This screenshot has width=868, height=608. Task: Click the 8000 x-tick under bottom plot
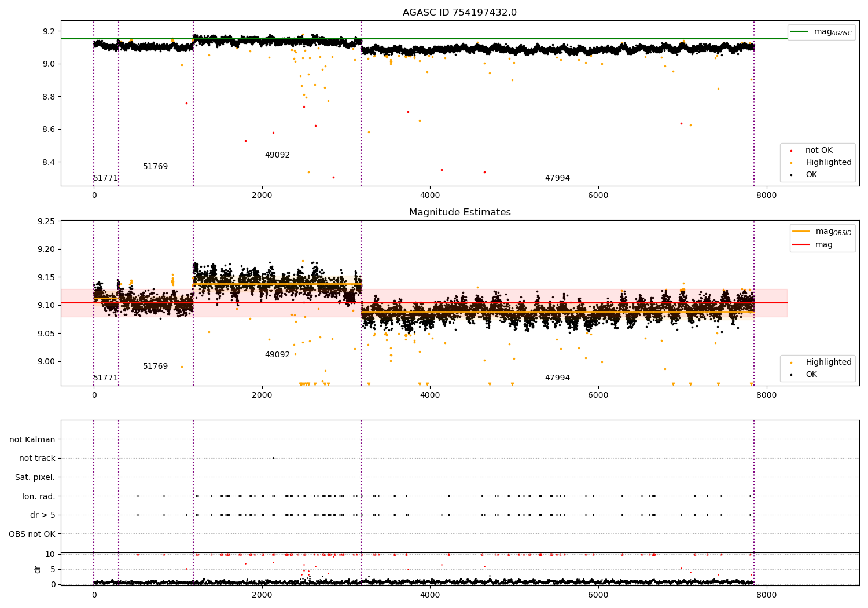[x=767, y=595]
